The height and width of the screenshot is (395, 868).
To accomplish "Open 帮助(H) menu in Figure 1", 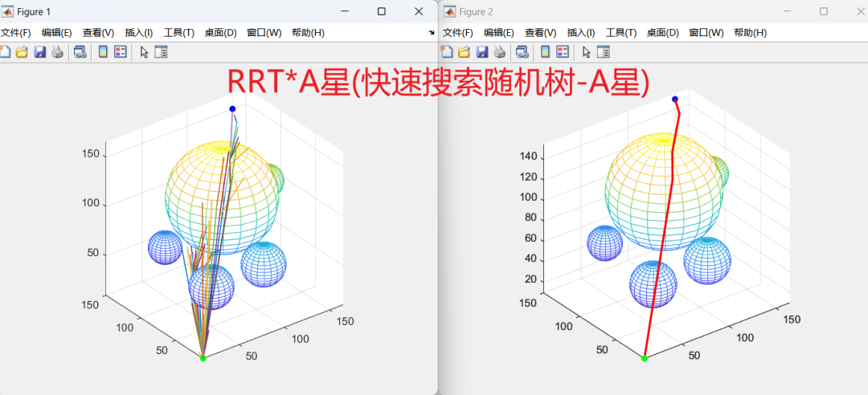I will coord(308,33).
